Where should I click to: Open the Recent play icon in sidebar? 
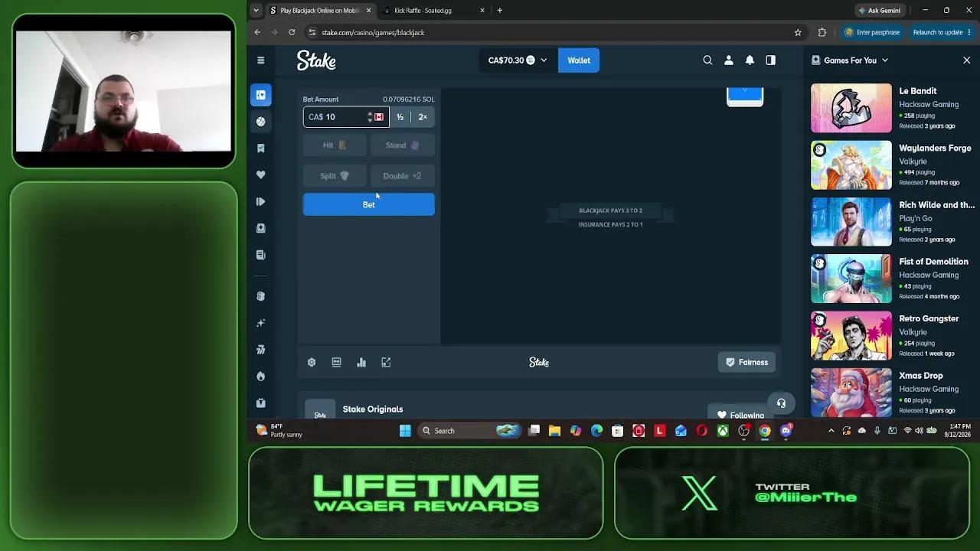260,201
